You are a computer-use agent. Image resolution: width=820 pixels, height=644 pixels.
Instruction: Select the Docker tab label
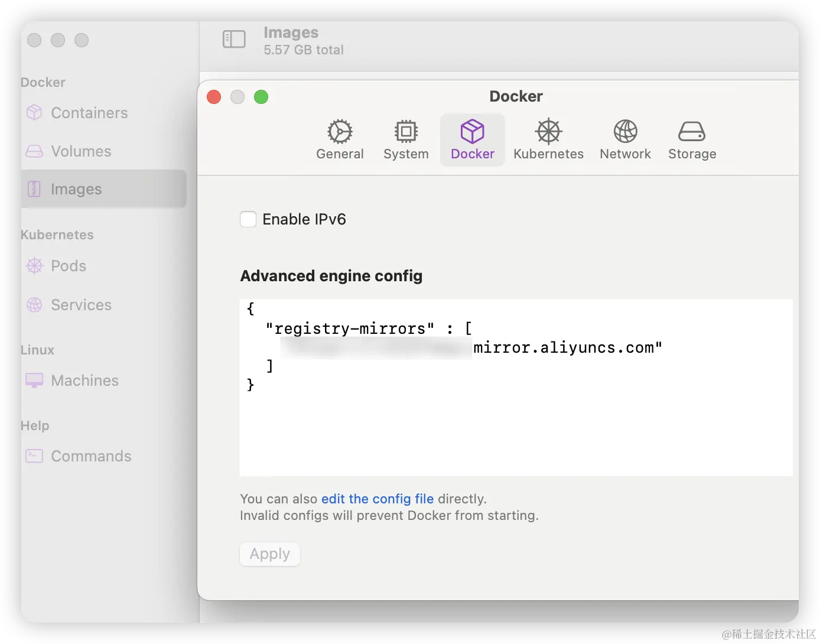(x=473, y=154)
